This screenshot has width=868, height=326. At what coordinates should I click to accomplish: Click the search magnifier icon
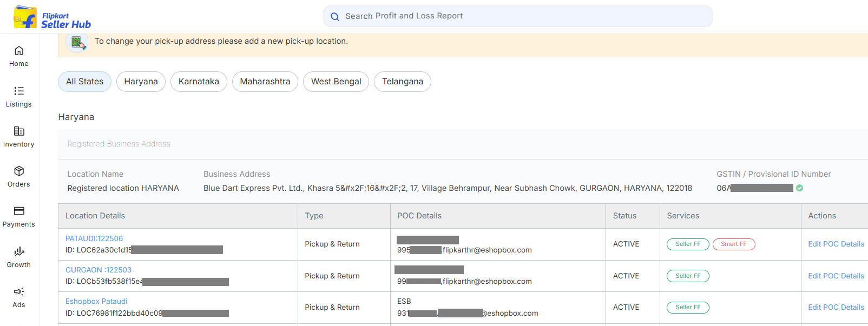pyautogui.click(x=335, y=16)
